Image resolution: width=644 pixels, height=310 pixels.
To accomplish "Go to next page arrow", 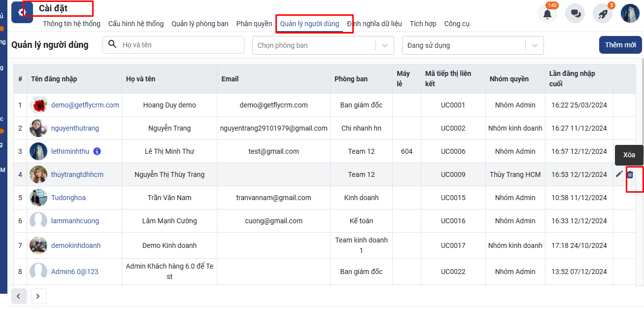I will click(x=38, y=296).
